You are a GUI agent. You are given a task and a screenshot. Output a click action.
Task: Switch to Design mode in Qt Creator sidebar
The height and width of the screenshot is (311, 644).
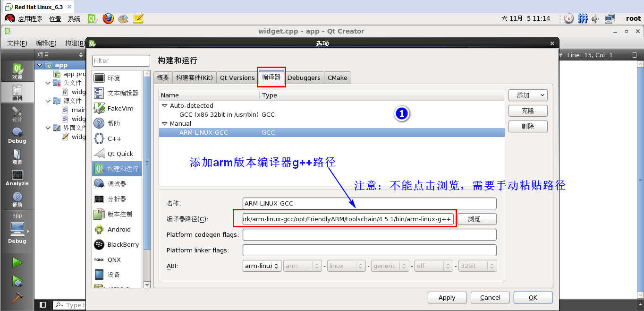click(x=17, y=114)
